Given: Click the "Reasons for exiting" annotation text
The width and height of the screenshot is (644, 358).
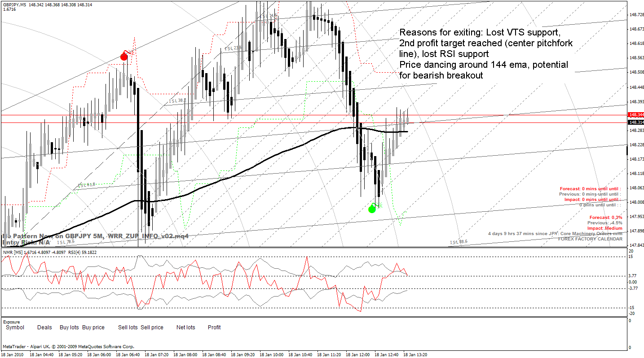Looking at the screenshot, I should coord(486,54).
